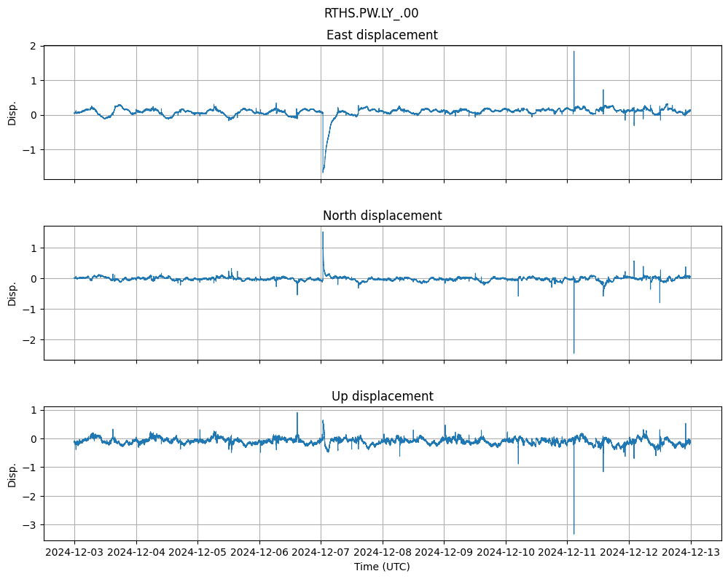Click the Disp. y-axis label of North plot
Image resolution: width=728 pixels, height=579 pixels.
(x=12, y=293)
